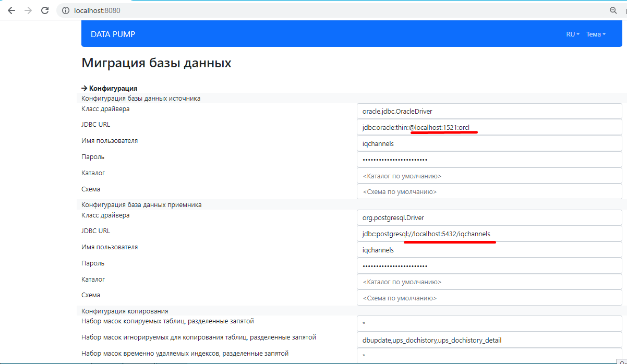627x364 pixels.
Task: Edit temporarily removed indexes mask field
Action: coord(489,356)
